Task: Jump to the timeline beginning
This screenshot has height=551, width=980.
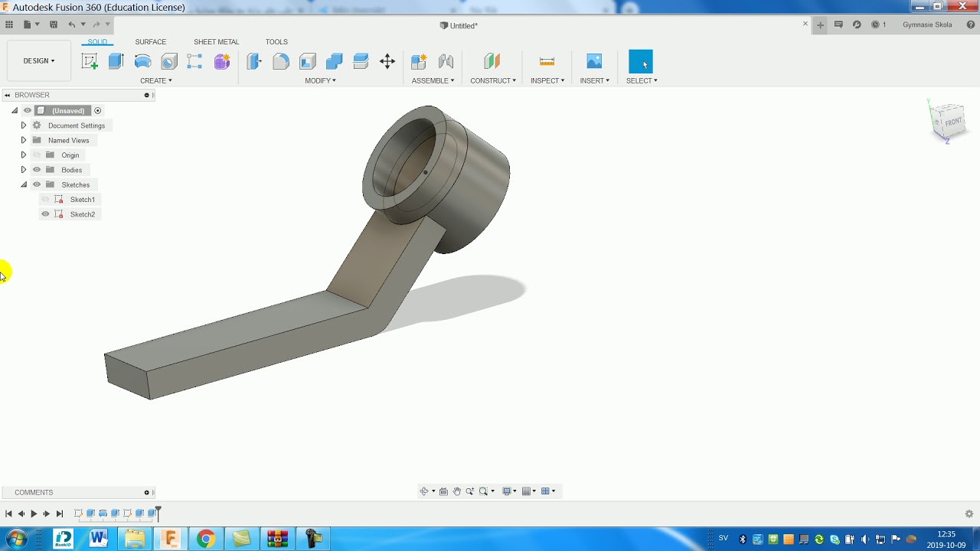Action: point(8,514)
